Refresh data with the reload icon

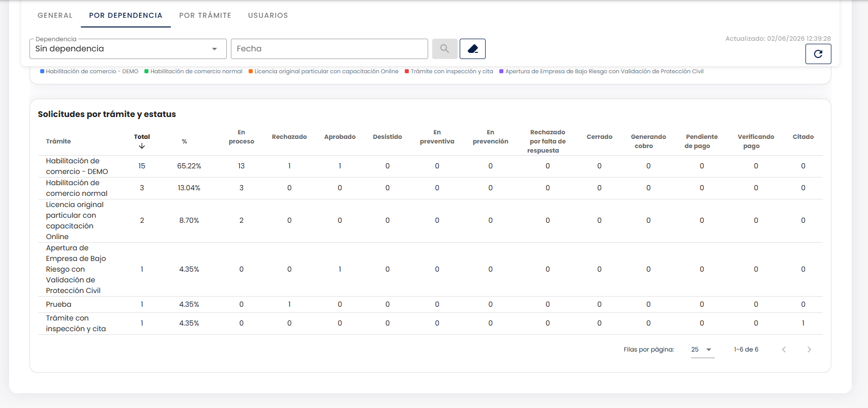(x=818, y=54)
